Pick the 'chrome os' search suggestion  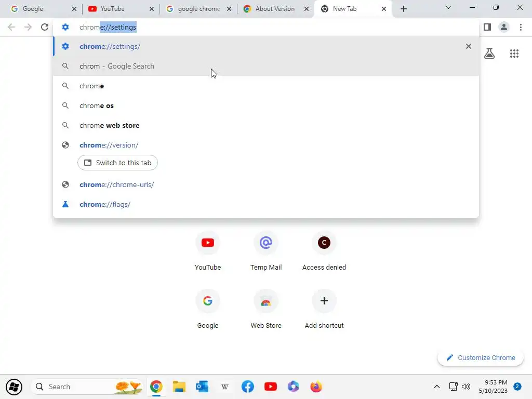[266, 105]
